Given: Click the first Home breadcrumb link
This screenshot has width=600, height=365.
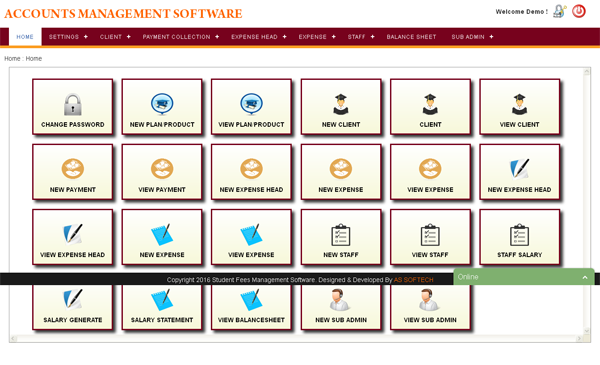Looking at the screenshot, I should coord(12,59).
